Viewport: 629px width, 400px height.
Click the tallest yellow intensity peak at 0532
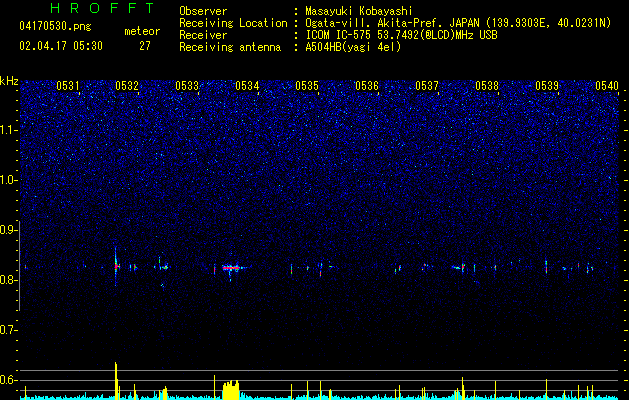(x=116, y=381)
